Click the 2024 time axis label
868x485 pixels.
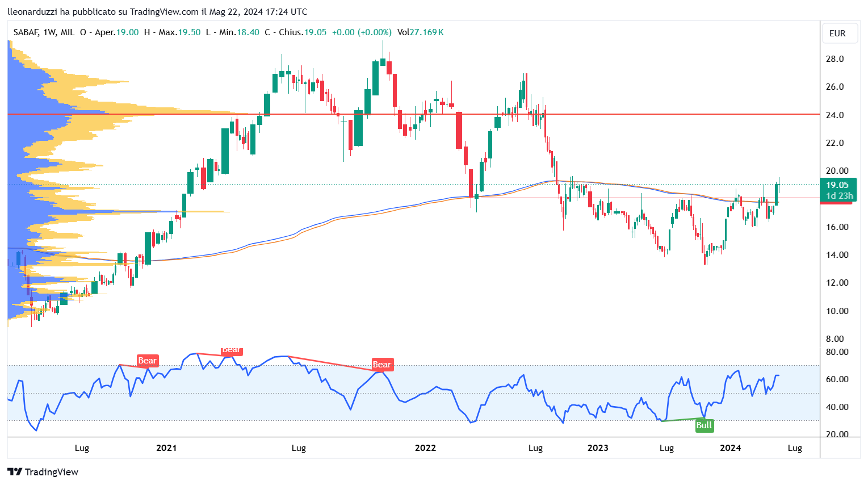[730, 448]
